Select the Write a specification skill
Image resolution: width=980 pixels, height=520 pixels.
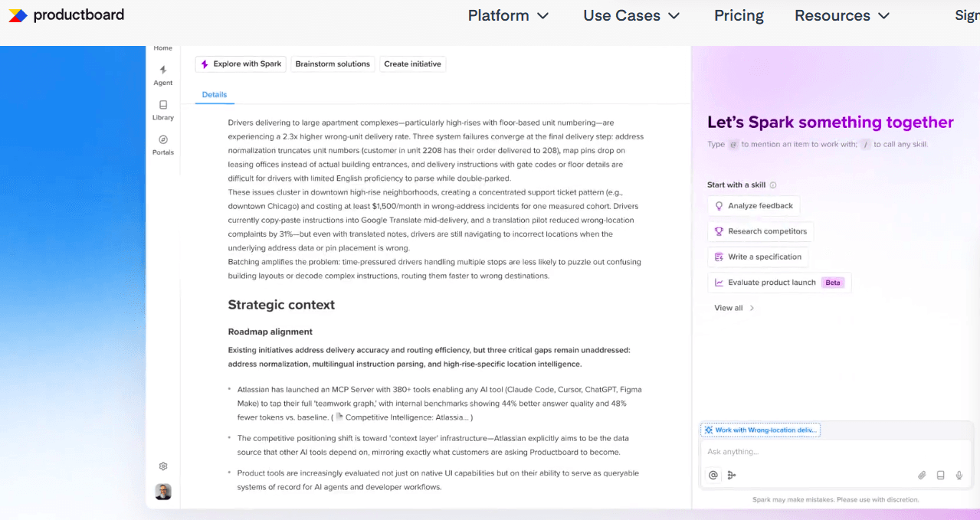(x=758, y=257)
